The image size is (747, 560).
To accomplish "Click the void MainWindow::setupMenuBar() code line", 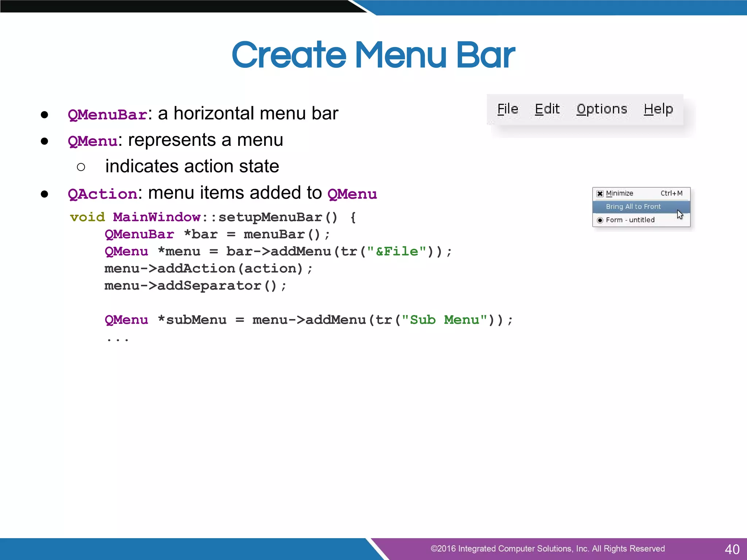I will pyautogui.click(x=213, y=217).
